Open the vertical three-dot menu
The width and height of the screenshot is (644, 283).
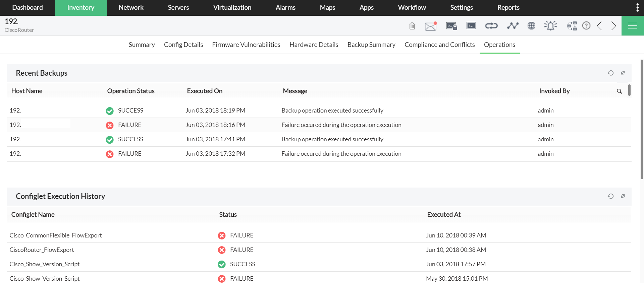[x=637, y=8]
